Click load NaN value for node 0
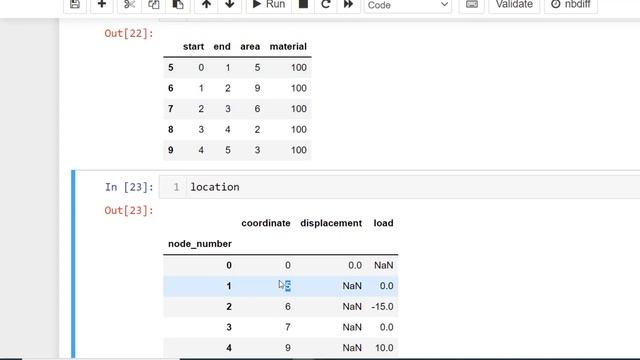This screenshot has width=640, height=360. [384, 265]
